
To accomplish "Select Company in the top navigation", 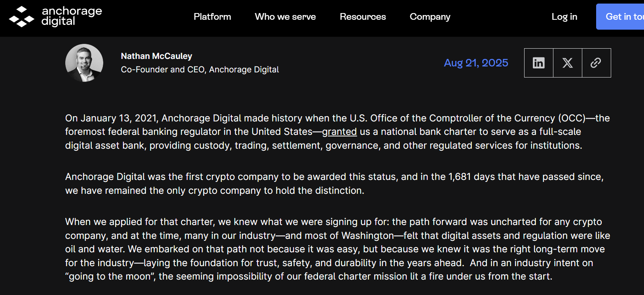I will (430, 17).
